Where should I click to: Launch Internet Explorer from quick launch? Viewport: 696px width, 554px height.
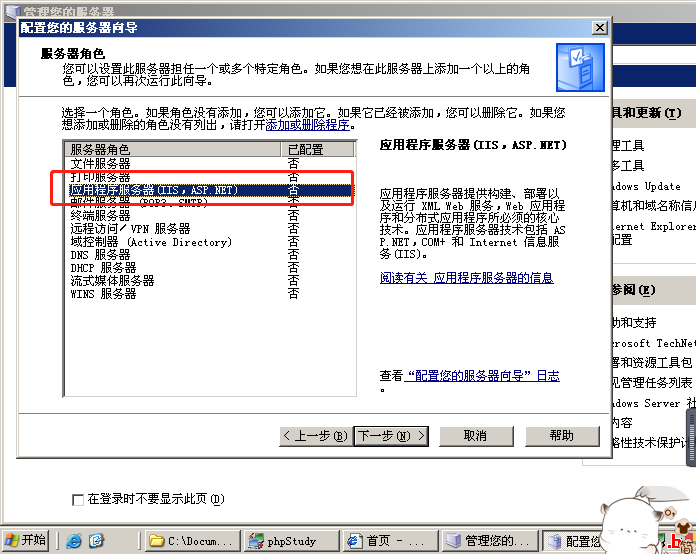pyautogui.click(x=74, y=541)
